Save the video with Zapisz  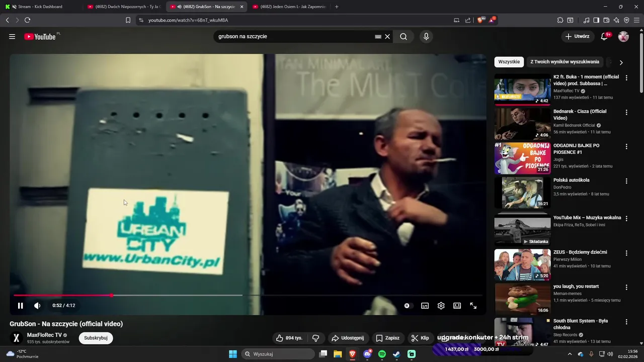pyautogui.click(x=388, y=338)
